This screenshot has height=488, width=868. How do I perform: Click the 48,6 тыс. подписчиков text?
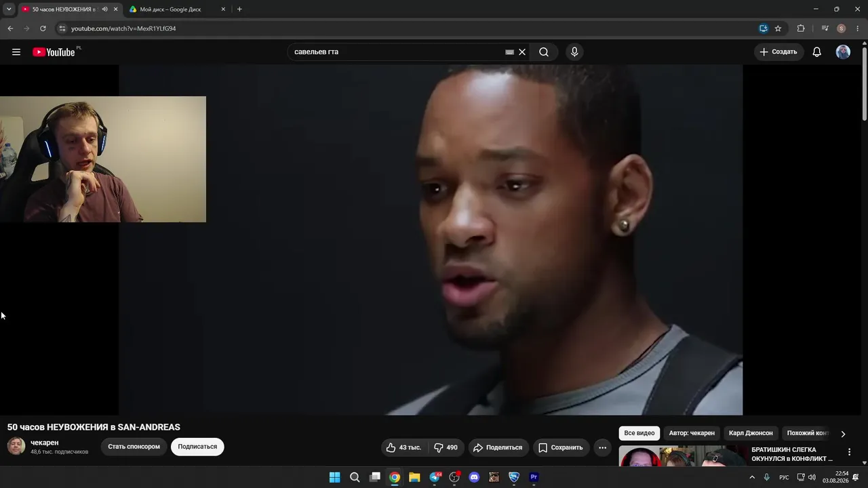[60, 452]
